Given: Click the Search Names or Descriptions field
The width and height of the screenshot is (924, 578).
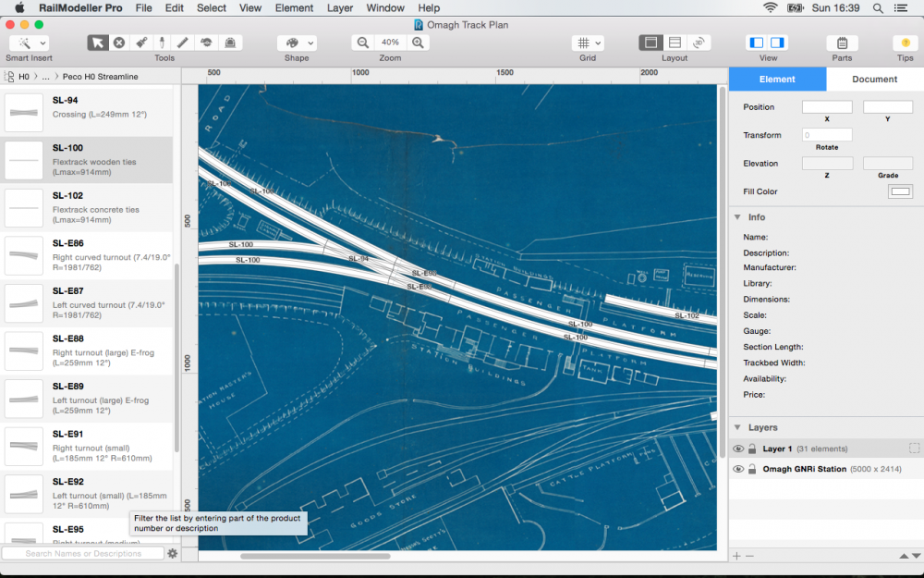Looking at the screenshot, I should pos(83,553).
